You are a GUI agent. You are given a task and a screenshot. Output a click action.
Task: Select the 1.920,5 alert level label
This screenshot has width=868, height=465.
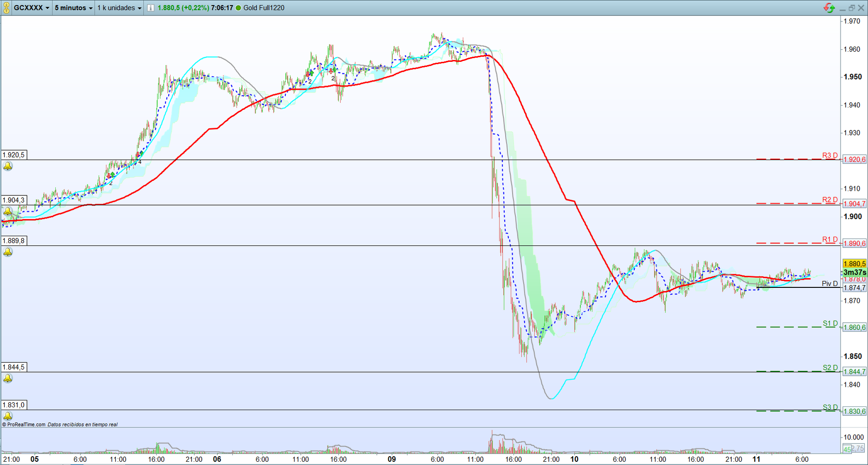point(14,155)
